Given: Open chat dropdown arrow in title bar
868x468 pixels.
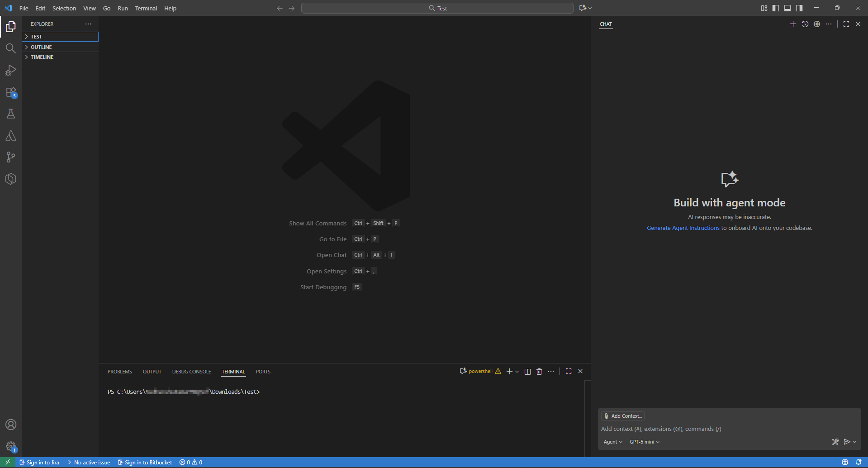Looking at the screenshot, I should tap(590, 8).
